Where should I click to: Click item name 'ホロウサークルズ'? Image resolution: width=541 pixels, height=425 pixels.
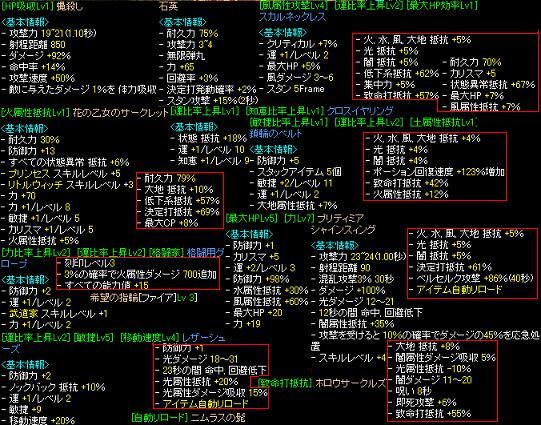point(350,383)
